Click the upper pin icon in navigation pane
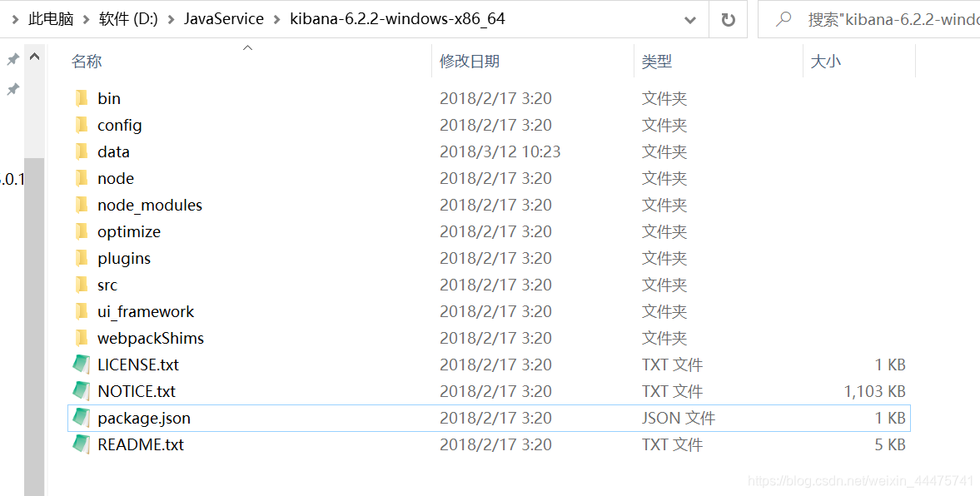980x496 pixels. 12,59
